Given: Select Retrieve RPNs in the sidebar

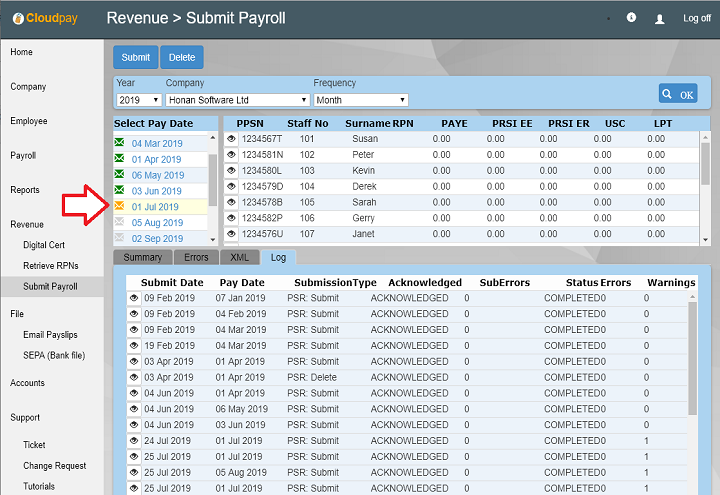Looking at the screenshot, I should click(x=52, y=266).
